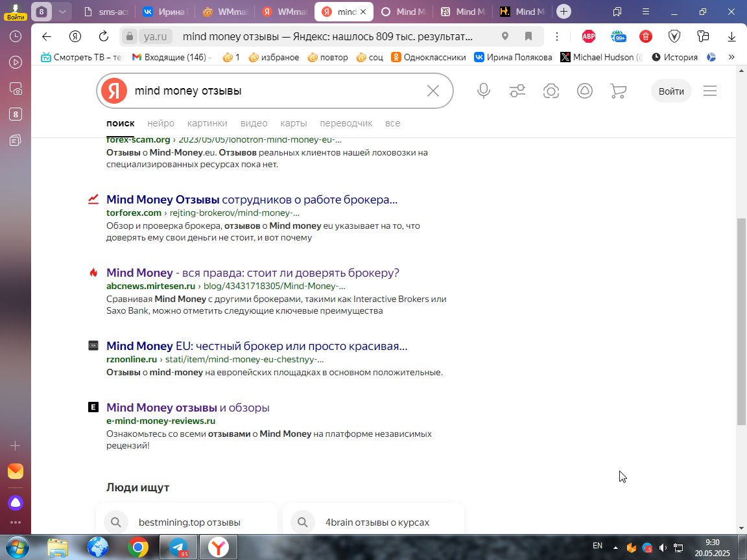Open search settings sliders icon
Image resolution: width=747 pixels, height=560 pixels.
pyautogui.click(x=517, y=91)
